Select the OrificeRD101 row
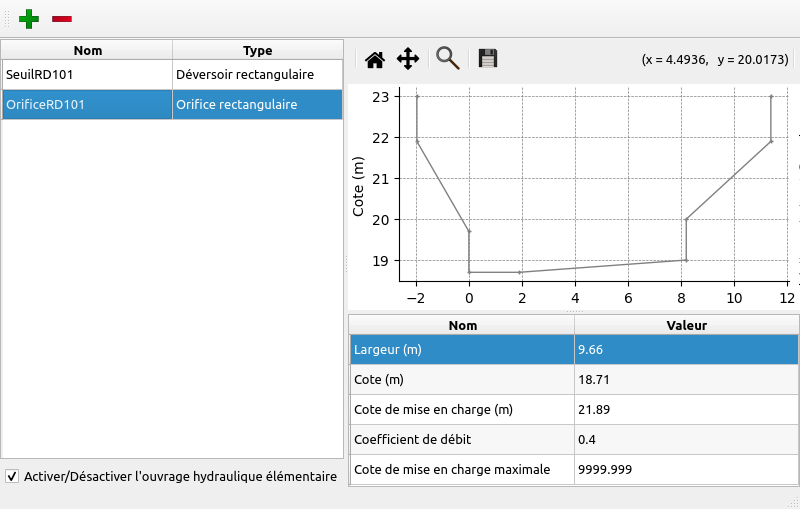This screenshot has width=800, height=509. click(x=87, y=104)
